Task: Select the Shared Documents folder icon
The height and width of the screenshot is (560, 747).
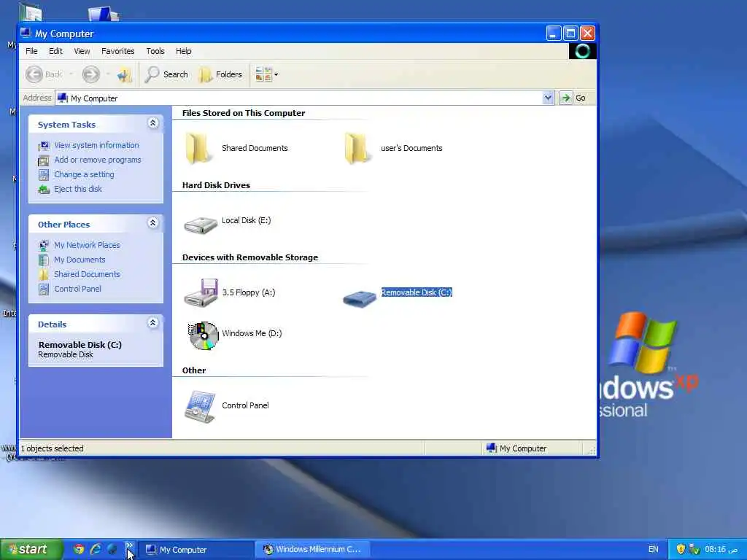Action: 198,149
